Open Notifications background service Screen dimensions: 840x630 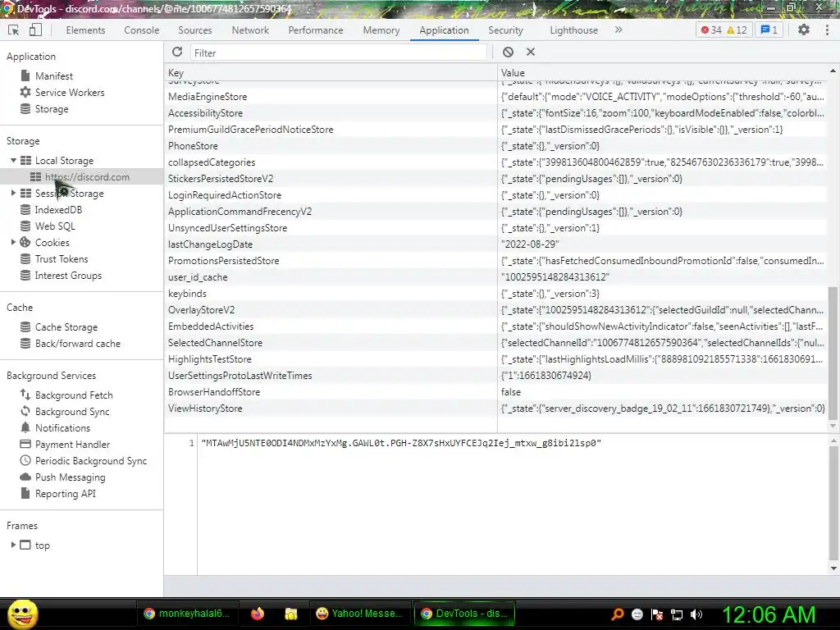point(62,427)
